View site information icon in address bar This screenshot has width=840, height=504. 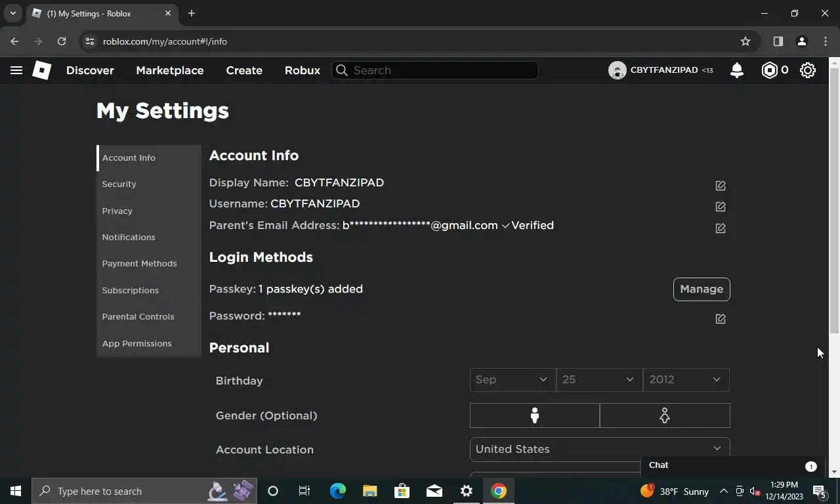point(90,41)
